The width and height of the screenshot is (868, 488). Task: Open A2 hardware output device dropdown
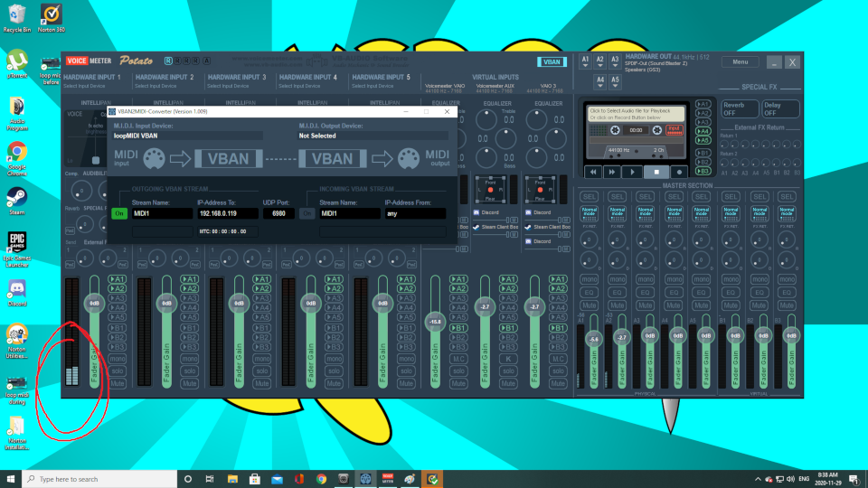coord(600,61)
